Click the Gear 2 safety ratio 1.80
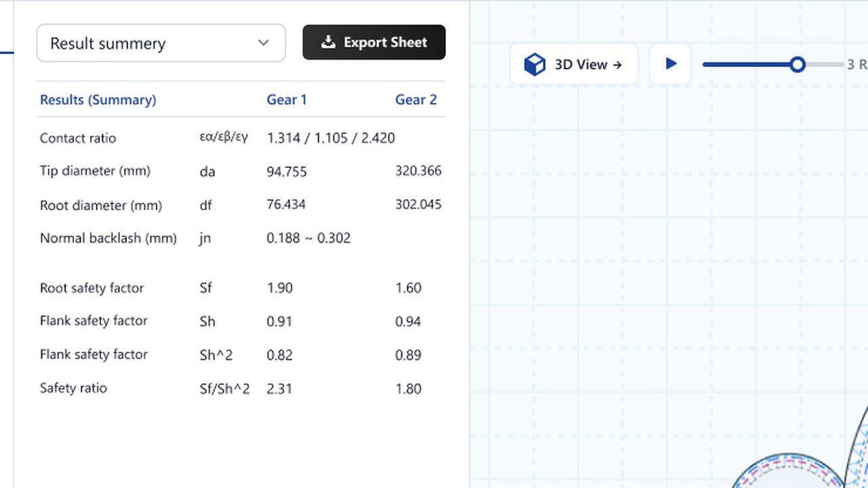This screenshot has width=868, height=488. 408,389
